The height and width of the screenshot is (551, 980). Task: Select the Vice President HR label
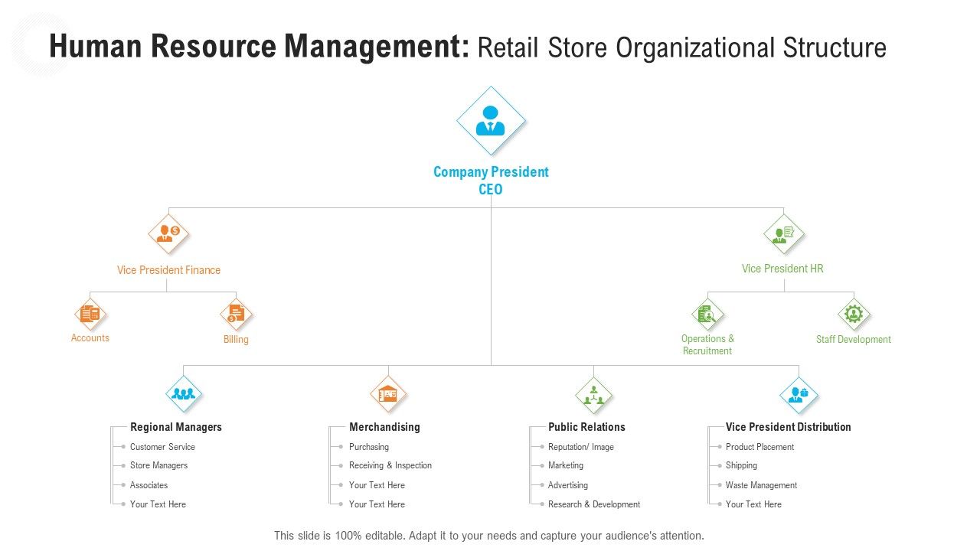782,269
